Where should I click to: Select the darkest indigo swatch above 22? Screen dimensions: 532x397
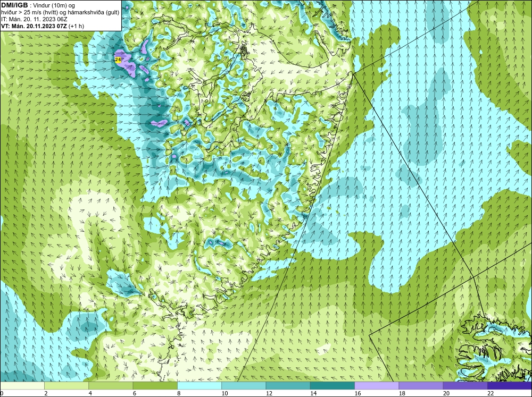coord(510,385)
